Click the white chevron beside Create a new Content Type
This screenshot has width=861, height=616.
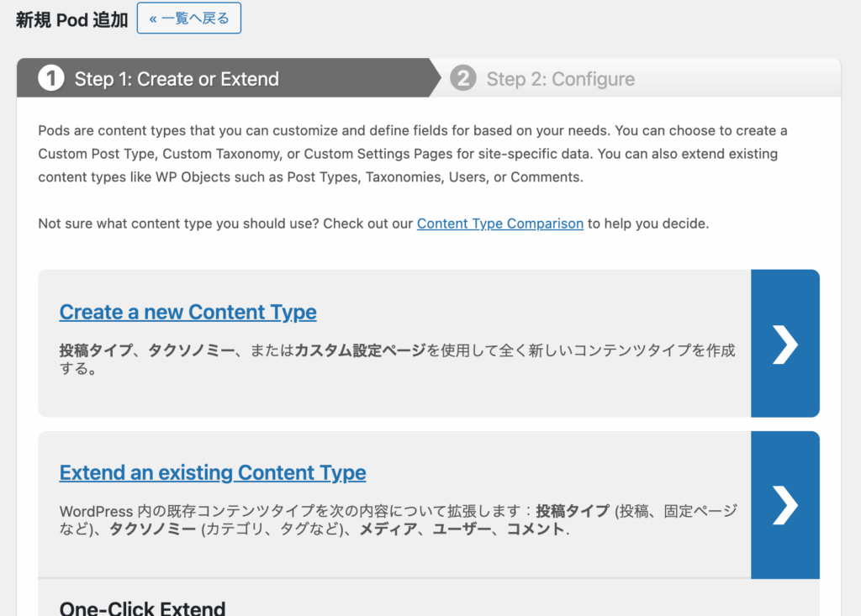[784, 344]
